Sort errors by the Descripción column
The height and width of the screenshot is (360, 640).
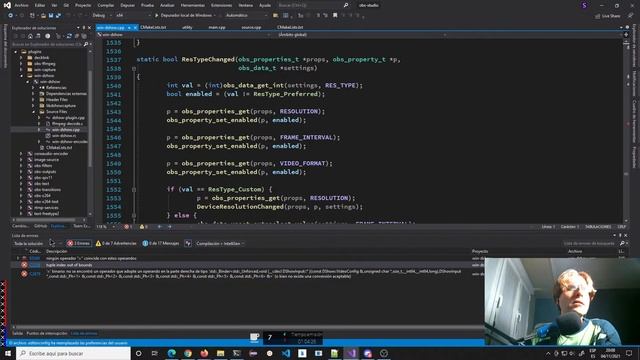click(57, 251)
